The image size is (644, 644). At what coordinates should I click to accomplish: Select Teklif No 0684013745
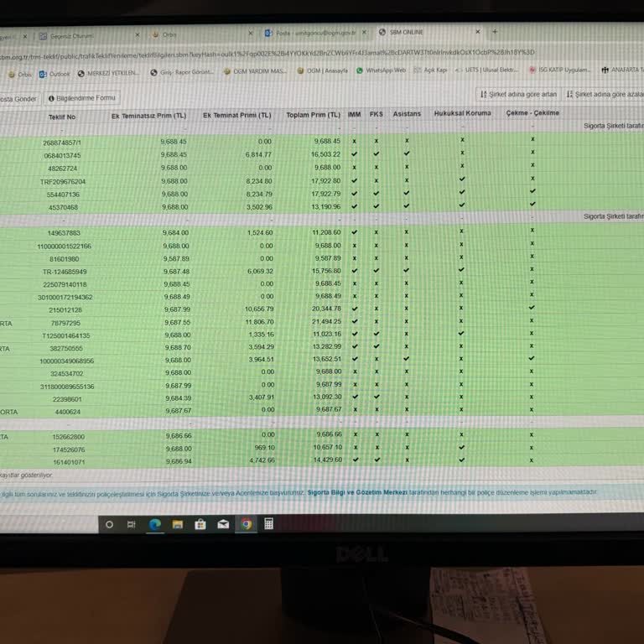point(62,156)
